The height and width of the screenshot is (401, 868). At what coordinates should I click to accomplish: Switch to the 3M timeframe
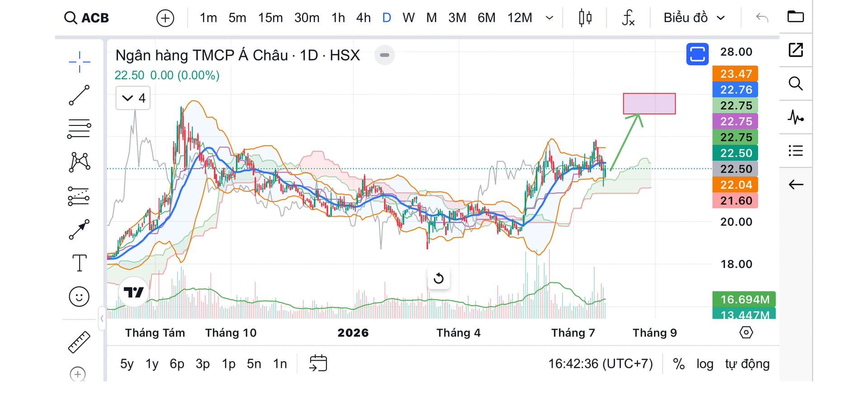pos(457,18)
